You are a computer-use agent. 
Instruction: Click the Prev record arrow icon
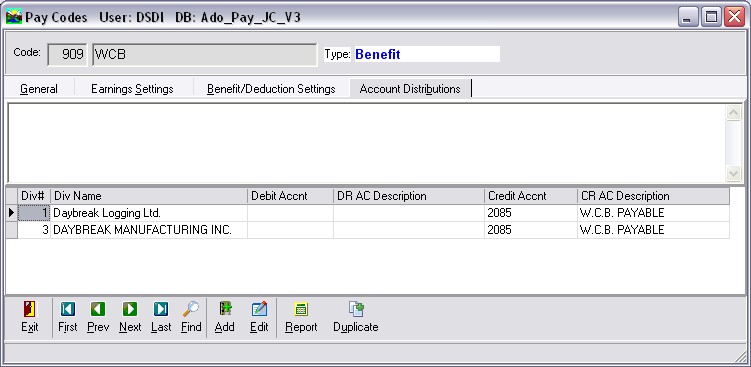pyautogui.click(x=98, y=309)
